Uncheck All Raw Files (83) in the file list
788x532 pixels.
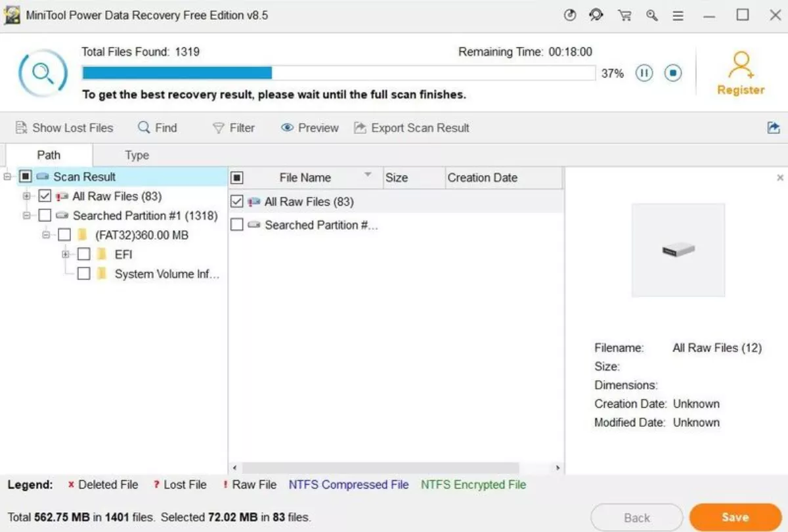(238, 202)
